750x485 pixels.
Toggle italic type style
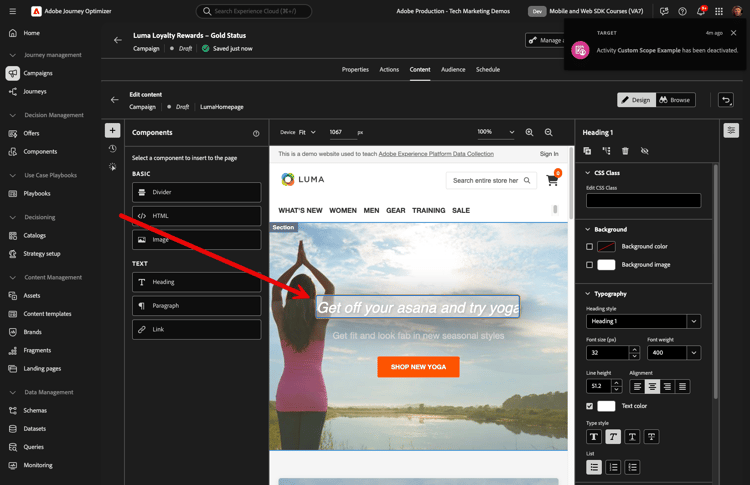coord(613,437)
